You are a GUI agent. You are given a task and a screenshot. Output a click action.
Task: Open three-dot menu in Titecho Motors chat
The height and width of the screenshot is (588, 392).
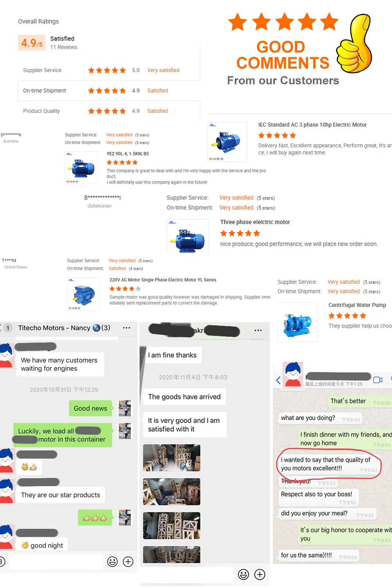(x=126, y=328)
